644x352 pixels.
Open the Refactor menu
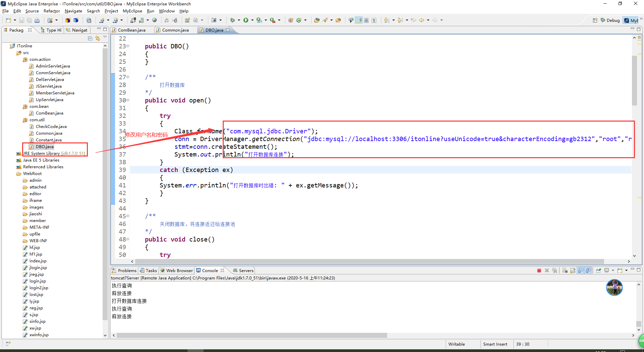tap(52, 11)
